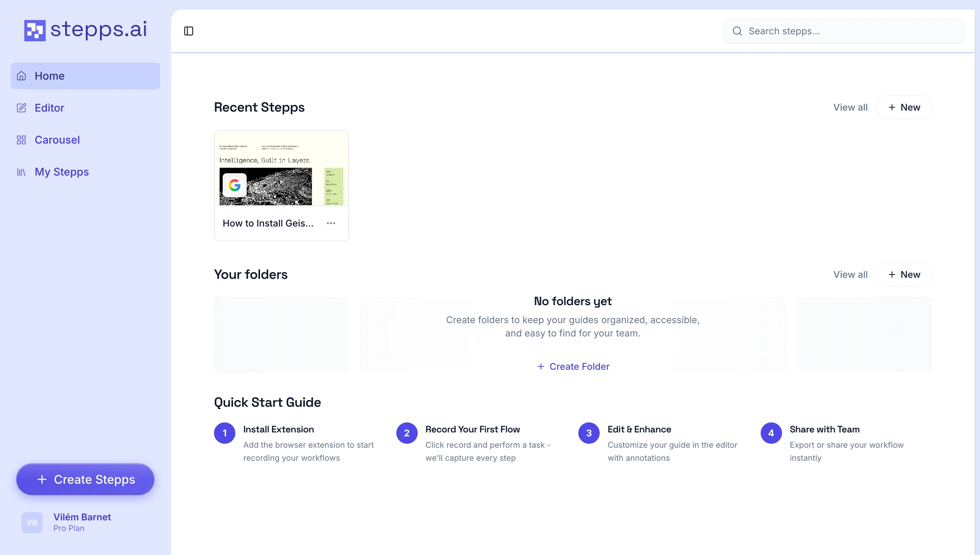Click the No folders yet heading

pyautogui.click(x=573, y=301)
